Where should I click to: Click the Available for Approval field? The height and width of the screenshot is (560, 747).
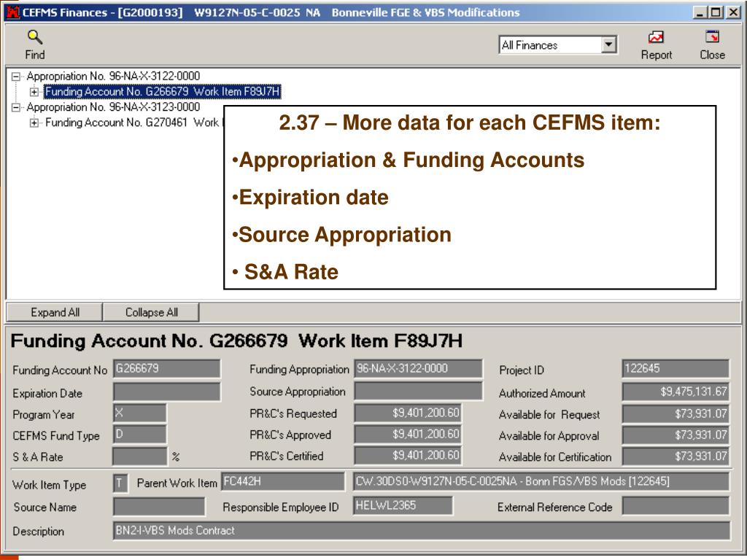tap(676, 435)
